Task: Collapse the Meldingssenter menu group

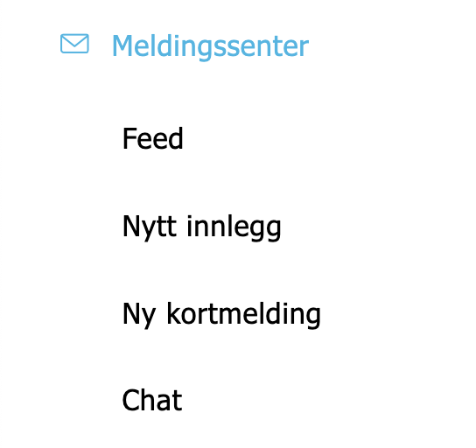Action: click(x=210, y=46)
